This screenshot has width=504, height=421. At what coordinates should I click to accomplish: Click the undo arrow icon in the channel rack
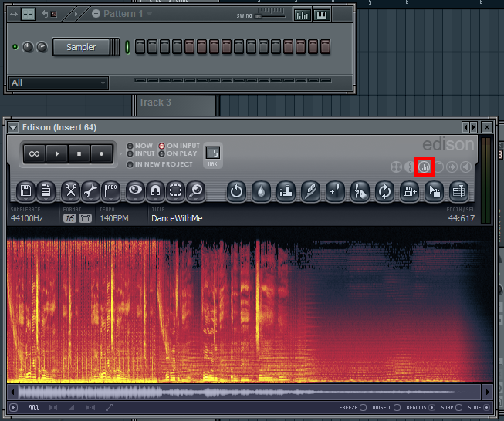[x=45, y=14]
